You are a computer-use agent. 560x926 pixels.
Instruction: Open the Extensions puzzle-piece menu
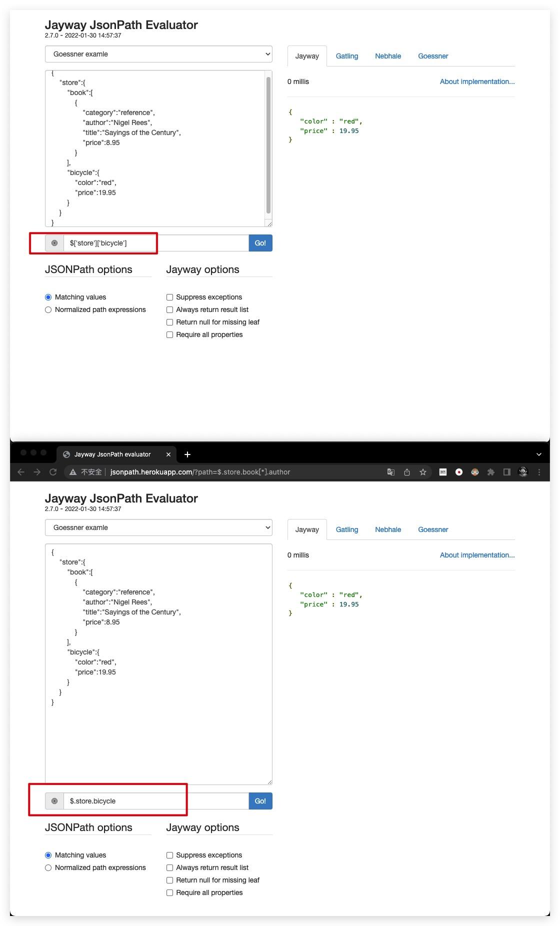[491, 472]
